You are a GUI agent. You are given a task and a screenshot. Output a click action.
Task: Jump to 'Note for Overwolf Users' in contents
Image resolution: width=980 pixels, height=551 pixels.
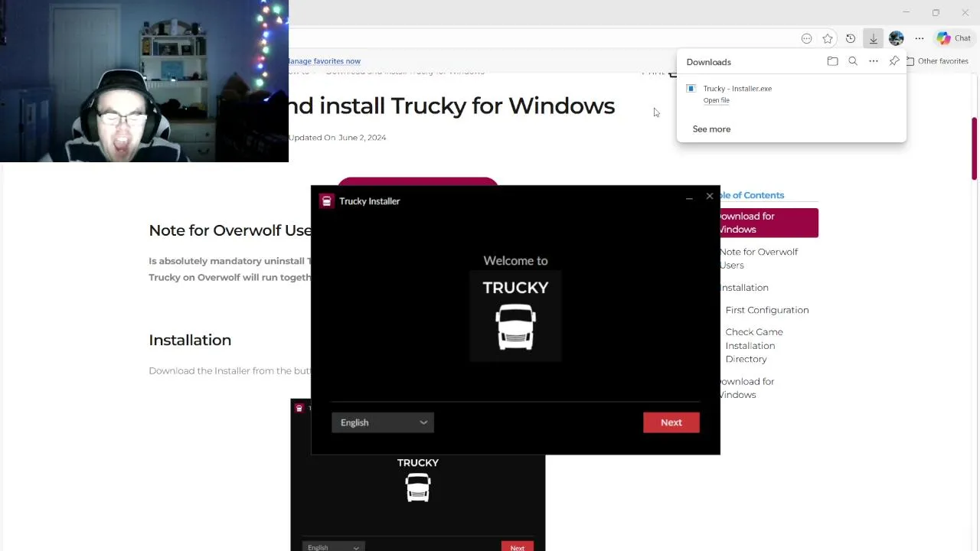pos(758,259)
